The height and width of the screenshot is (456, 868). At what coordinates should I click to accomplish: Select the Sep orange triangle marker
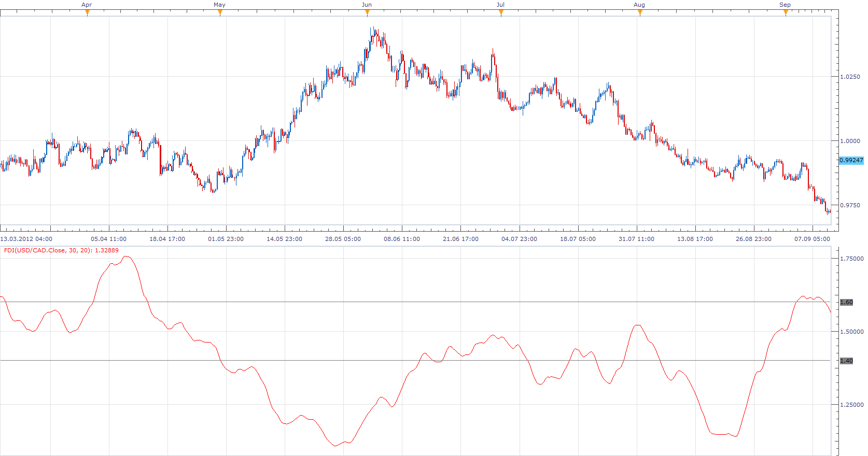pyautogui.click(x=786, y=13)
